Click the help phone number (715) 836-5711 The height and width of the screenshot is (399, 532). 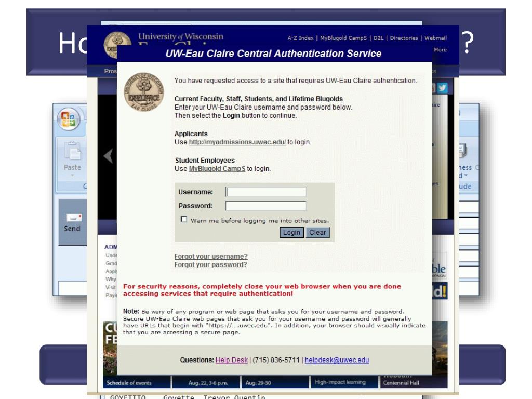[276, 360]
